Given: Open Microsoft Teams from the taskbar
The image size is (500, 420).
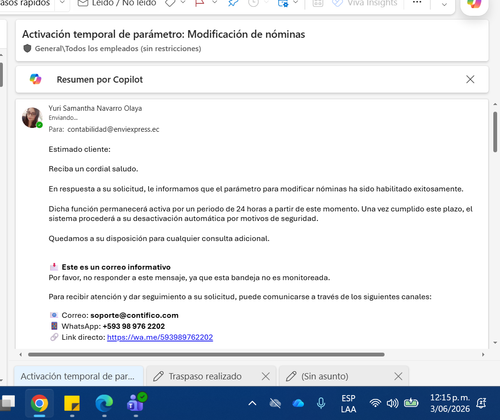Looking at the screenshot, I should pos(136,402).
